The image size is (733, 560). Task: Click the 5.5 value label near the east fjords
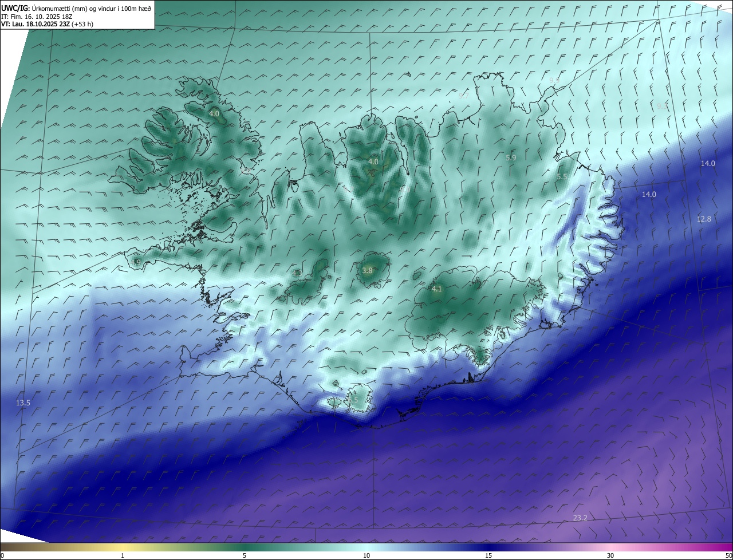562,177
